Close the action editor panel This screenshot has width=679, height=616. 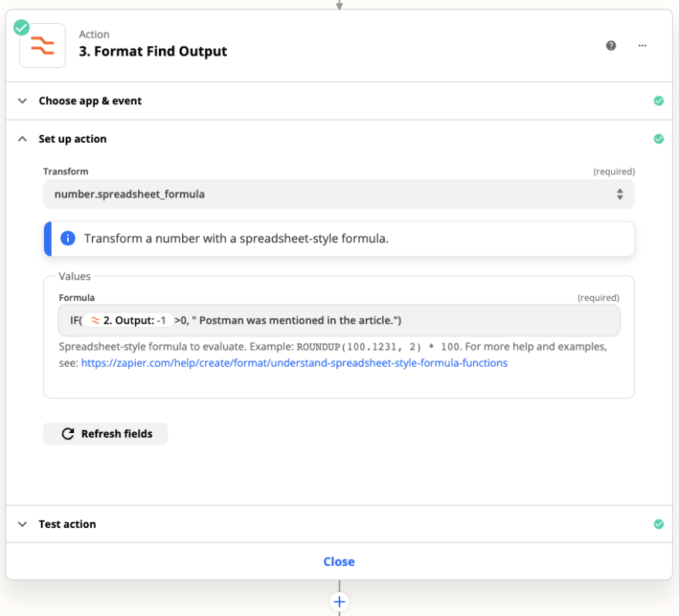click(339, 561)
